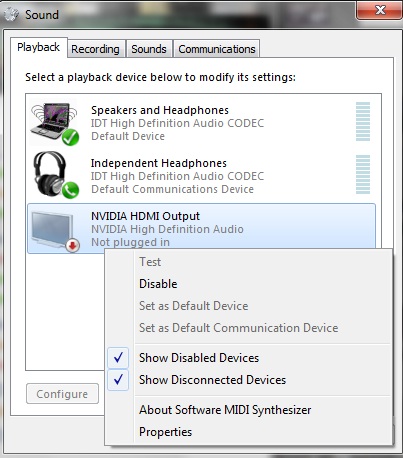This screenshot has width=403, height=458.
Task: Close the Sound dialog window
Action: click(379, 10)
